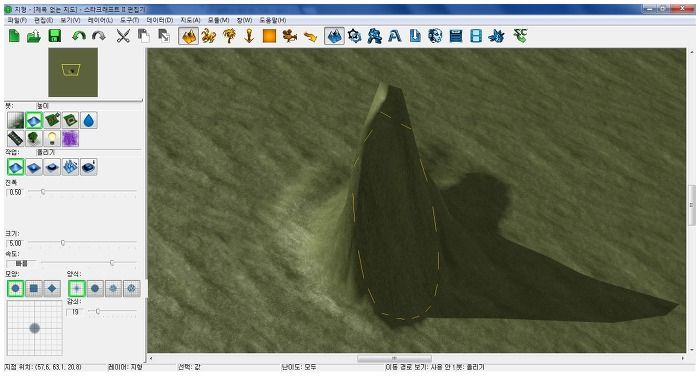Copy selection with the pages icon
Viewport: 700px width, 376px height.
[143, 36]
